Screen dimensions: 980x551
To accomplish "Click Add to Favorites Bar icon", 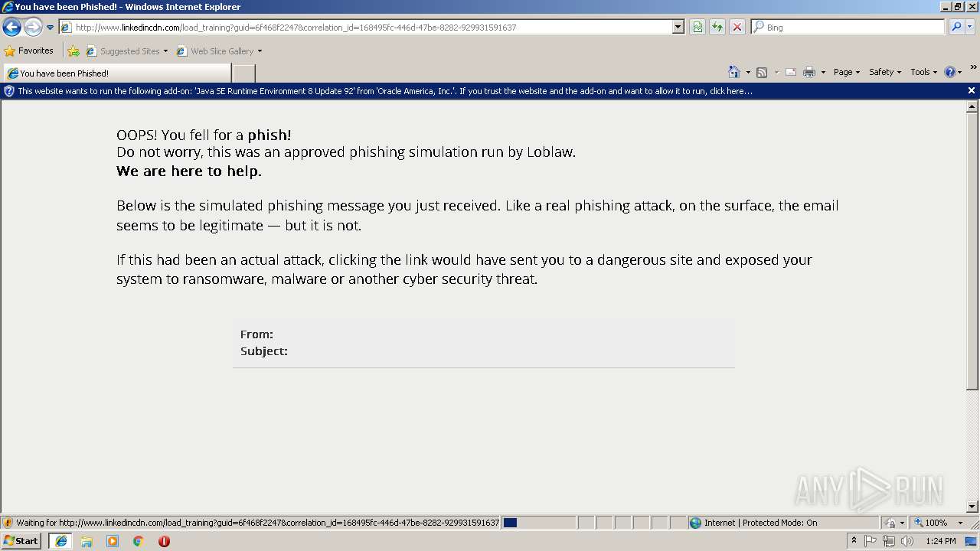I will tap(73, 51).
